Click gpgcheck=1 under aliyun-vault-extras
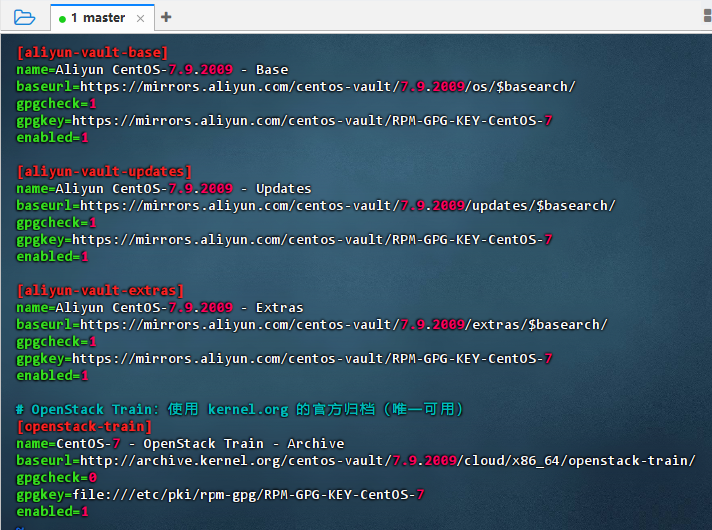This screenshot has width=712, height=530. (x=56, y=342)
